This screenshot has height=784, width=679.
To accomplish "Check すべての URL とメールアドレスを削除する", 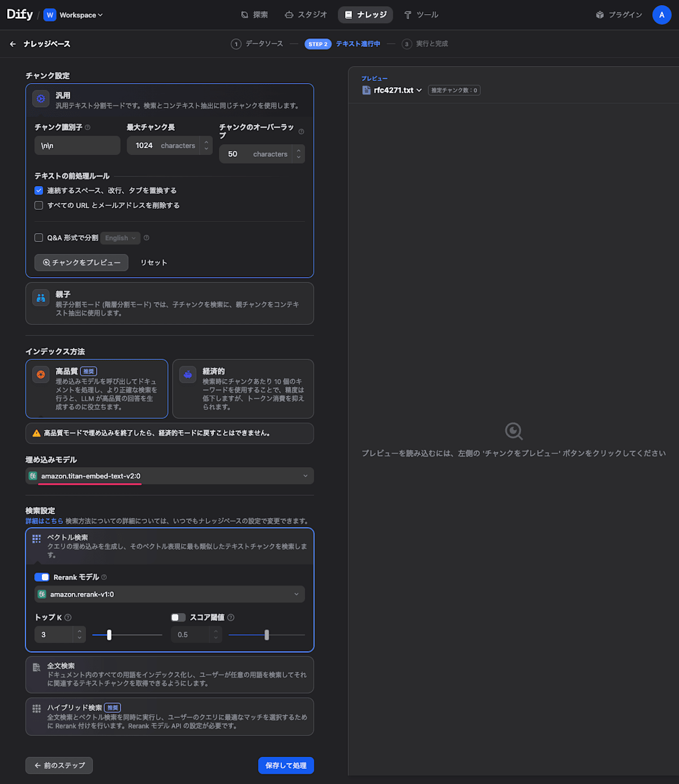I will 38,205.
